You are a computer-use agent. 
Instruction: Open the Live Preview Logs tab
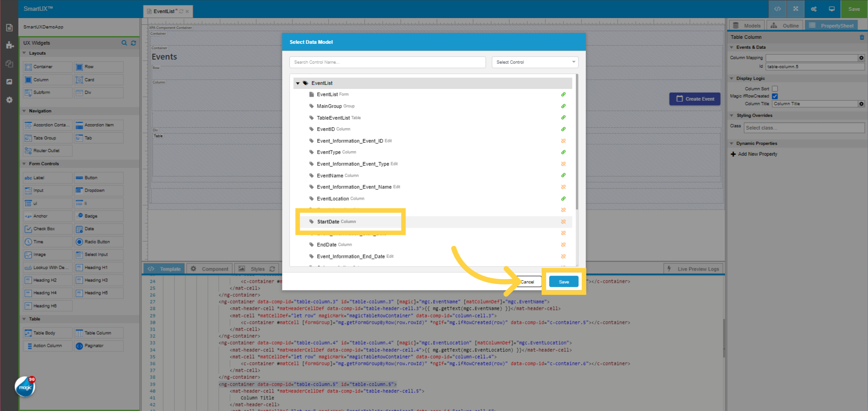[694, 269]
